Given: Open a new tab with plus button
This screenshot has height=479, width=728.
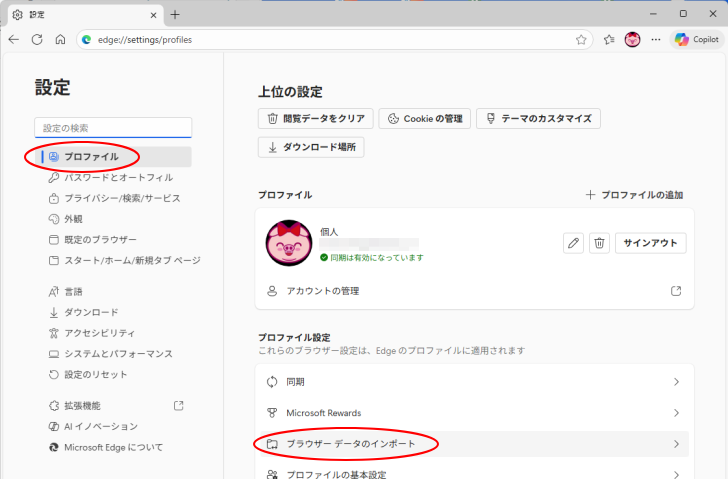Looking at the screenshot, I should coord(175,15).
